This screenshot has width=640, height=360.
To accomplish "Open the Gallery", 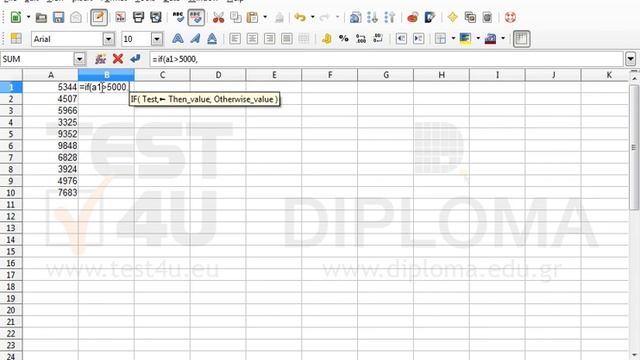I will click(x=470, y=18).
